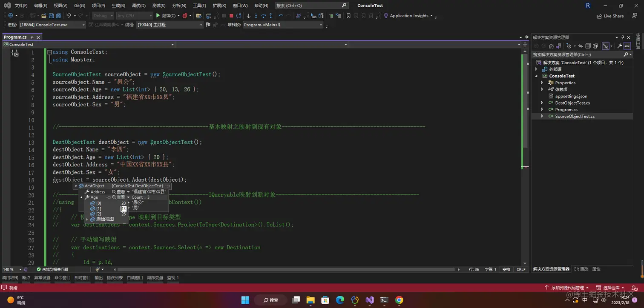Expand the 原始视图 row in data tip
The image size is (644, 308).
[87, 219]
